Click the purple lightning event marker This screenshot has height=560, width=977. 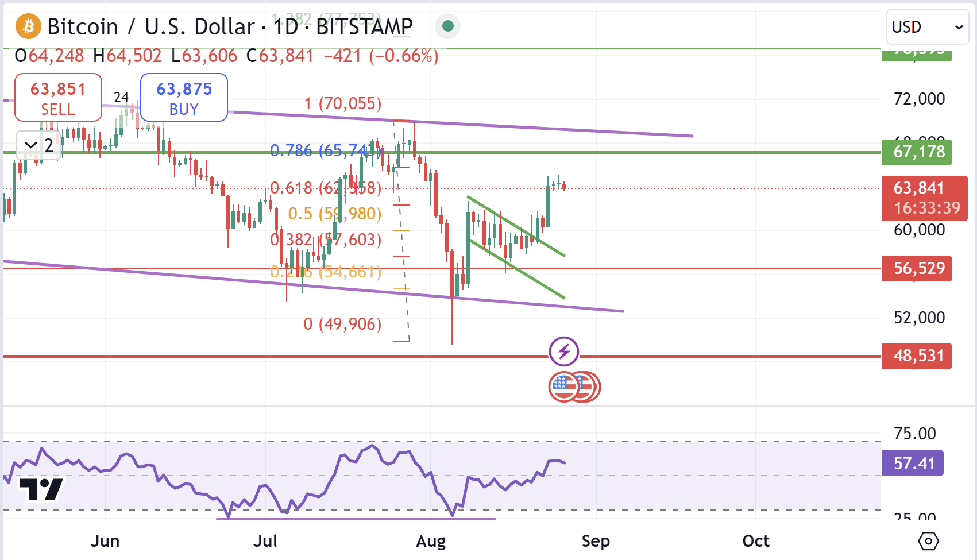click(563, 352)
